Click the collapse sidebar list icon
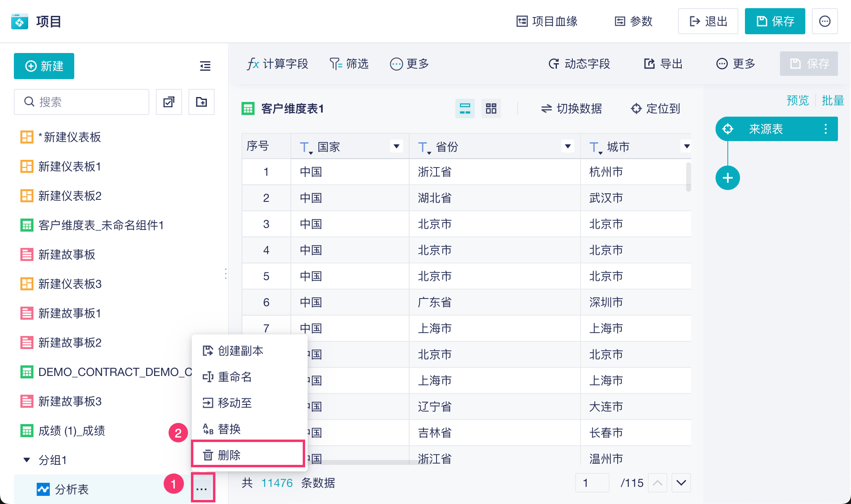Screen dimensions: 851x504 [205, 66]
